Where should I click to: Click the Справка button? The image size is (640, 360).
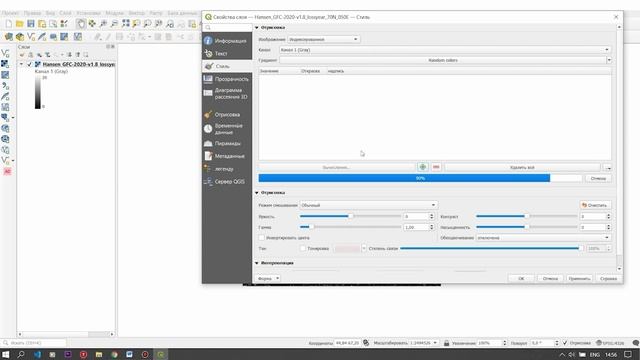[x=608, y=278]
